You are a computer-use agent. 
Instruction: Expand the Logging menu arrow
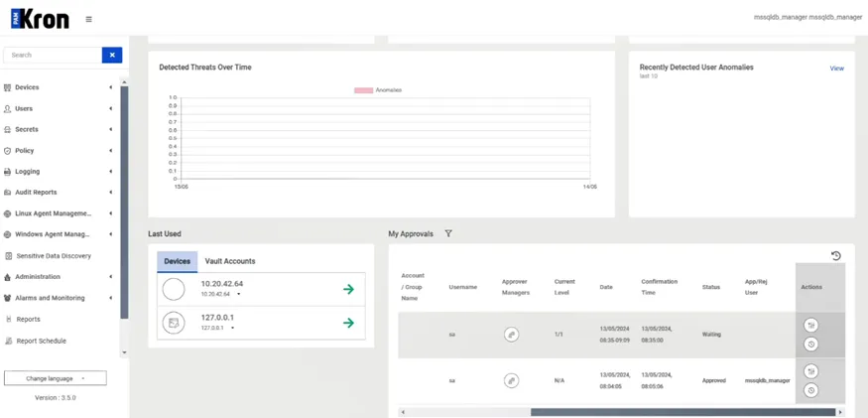pyautogui.click(x=111, y=172)
